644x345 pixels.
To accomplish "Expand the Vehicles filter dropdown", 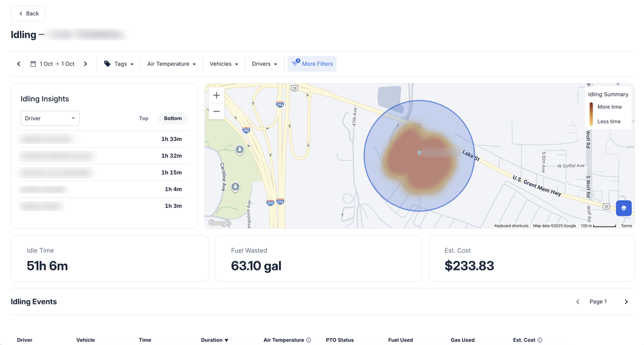I will [224, 64].
